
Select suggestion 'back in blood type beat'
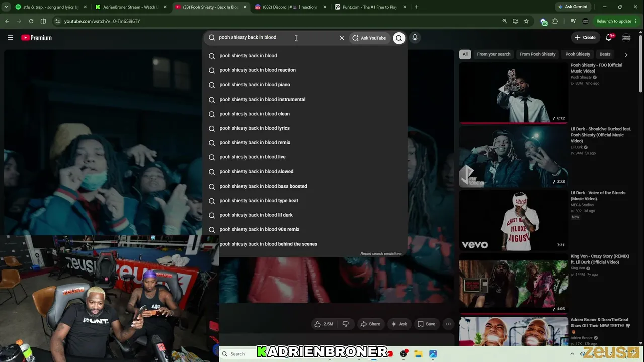click(x=305, y=201)
